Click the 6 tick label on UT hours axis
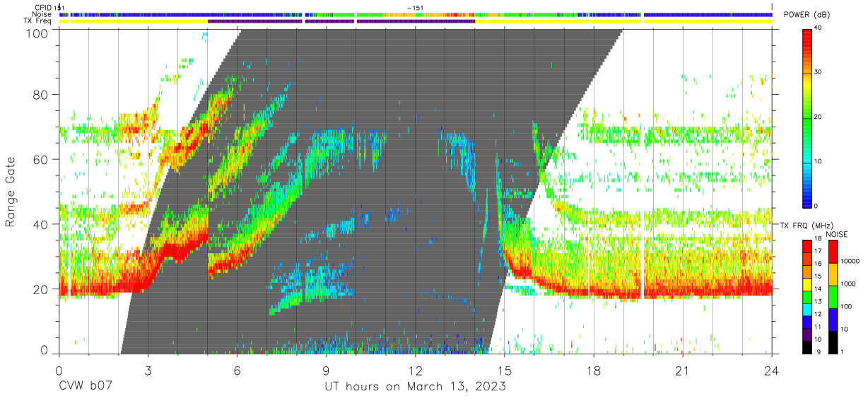 [237, 371]
